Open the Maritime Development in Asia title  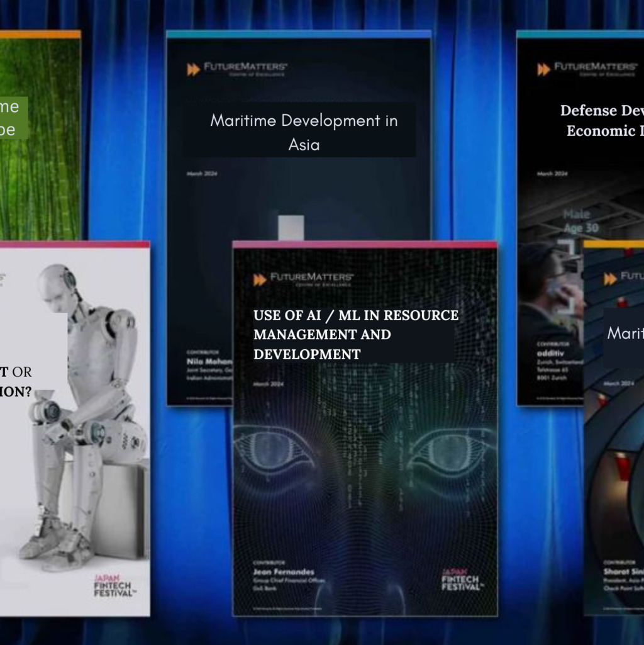(303, 132)
